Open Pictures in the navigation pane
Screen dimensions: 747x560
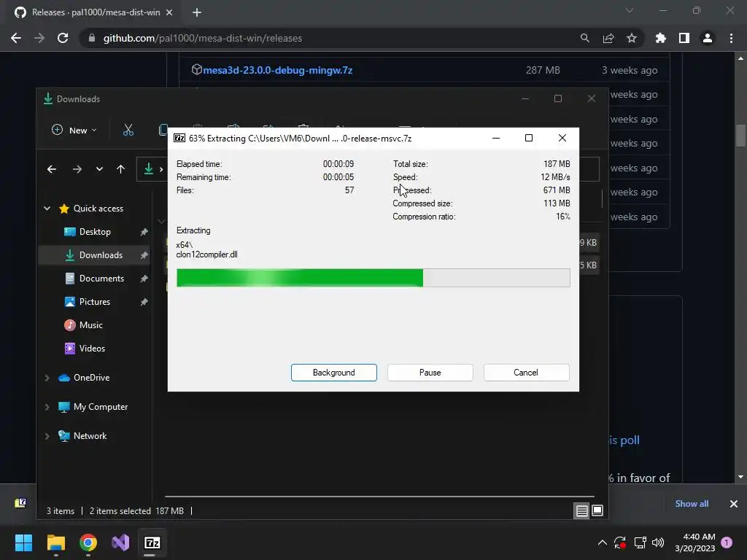[94, 301]
